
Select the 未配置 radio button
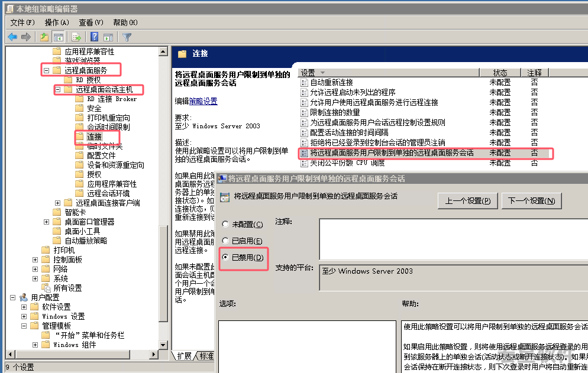coord(225,225)
